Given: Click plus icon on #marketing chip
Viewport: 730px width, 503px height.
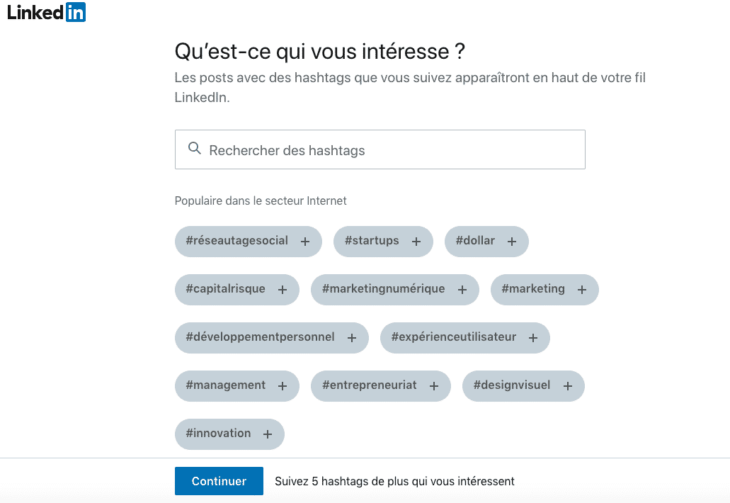Looking at the screenshot, I should click(x=581, y=290).
